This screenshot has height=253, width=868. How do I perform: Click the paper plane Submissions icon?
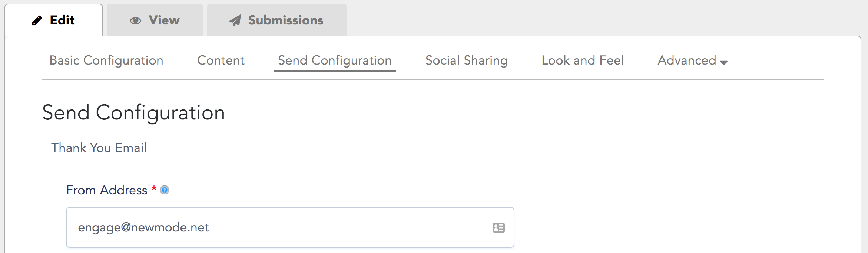click(x=235, y=20)
